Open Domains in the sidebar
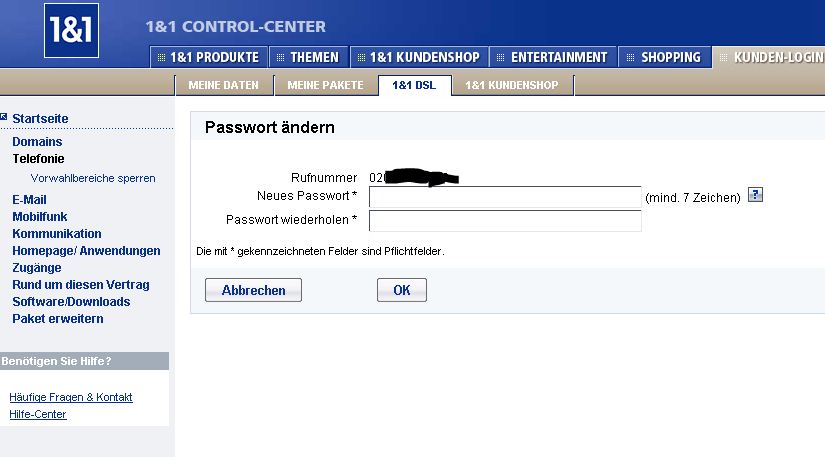Viewport: 825px width, 457px height. click(37, 142)
